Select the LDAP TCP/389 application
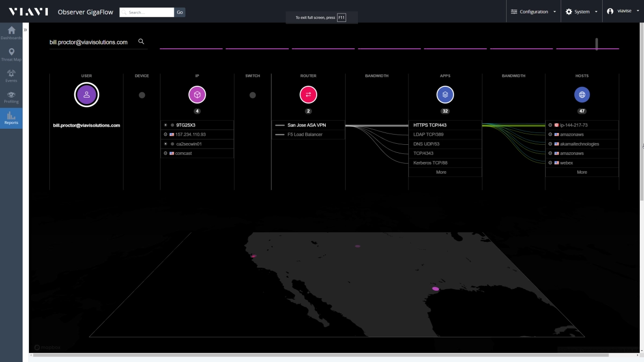 [445, 135]
